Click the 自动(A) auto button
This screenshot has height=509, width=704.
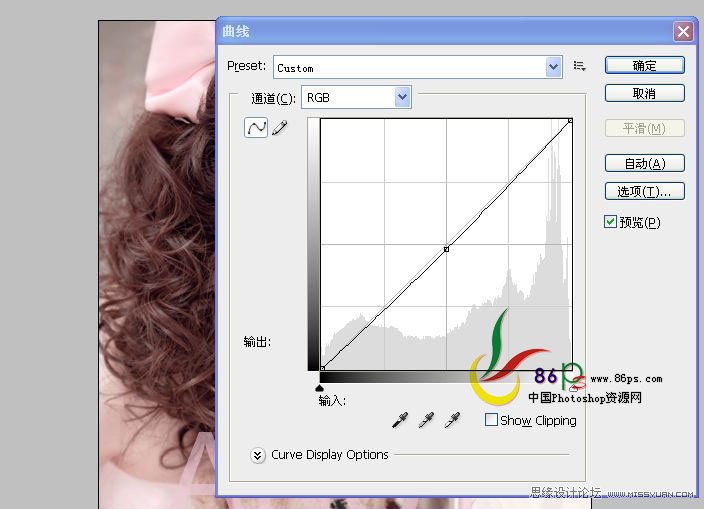tap(645, 163)
